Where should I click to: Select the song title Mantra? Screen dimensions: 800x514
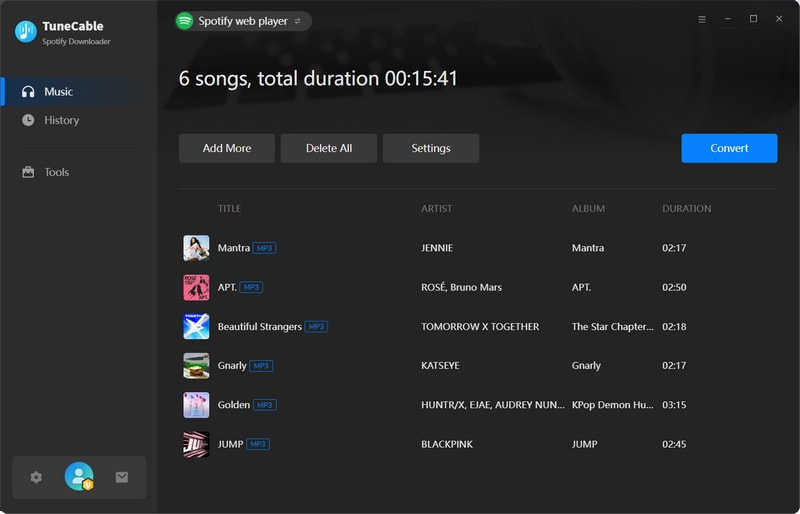[234, 248]
